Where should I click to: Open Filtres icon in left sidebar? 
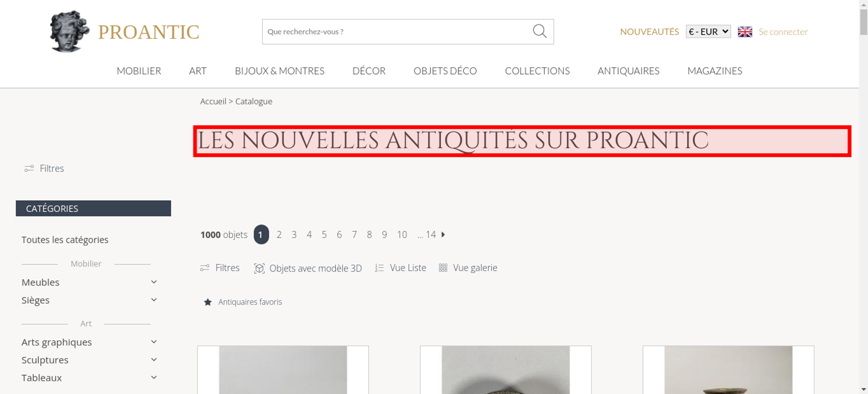[x=29, y=168]
